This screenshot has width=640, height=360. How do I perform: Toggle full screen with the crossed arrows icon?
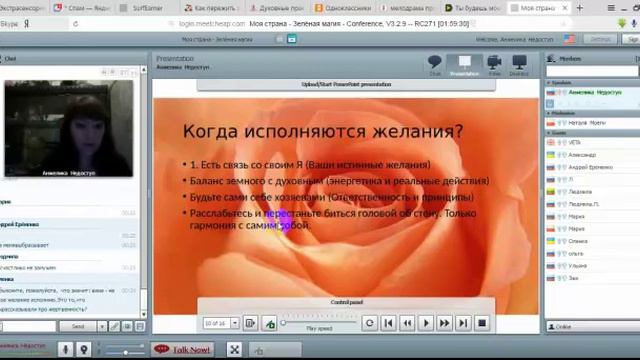point(234,350)
